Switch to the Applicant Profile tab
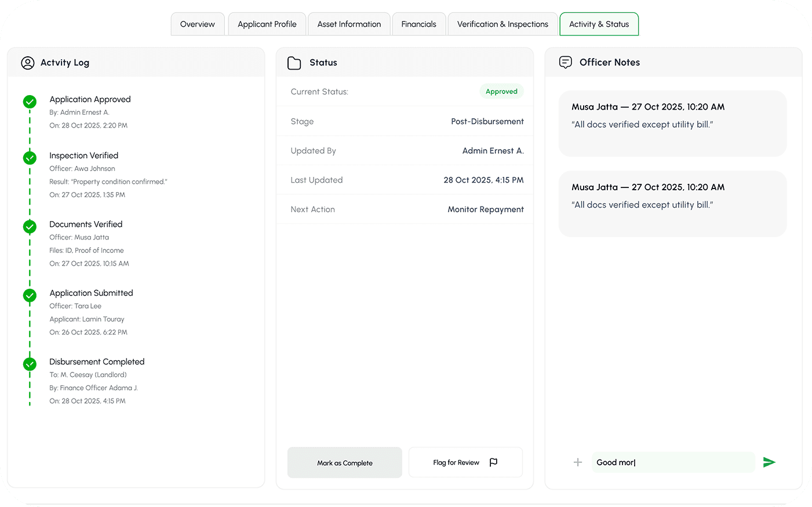 tap(267, 24)
